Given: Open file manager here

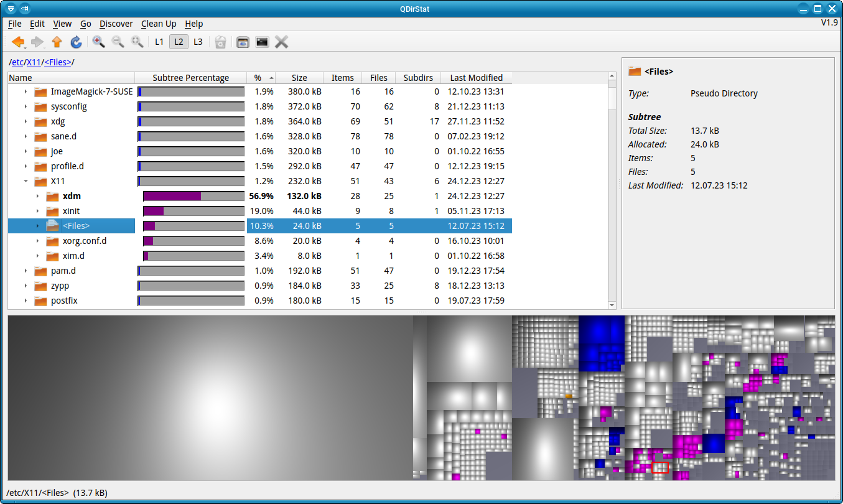Looking at the screenshot, I should click(x=243, y=42).
